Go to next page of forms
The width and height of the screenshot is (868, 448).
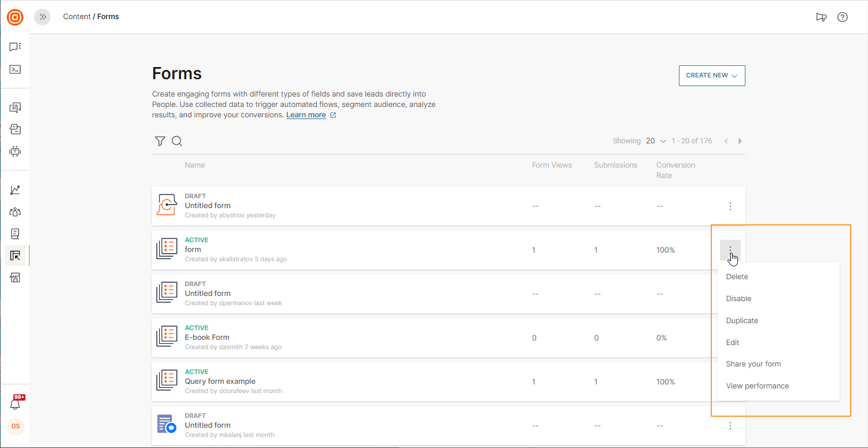coord(740,141)
